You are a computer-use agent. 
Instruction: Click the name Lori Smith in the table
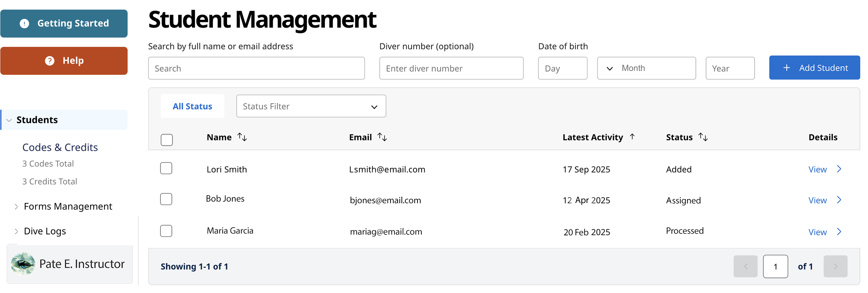(x=227, y=170)
